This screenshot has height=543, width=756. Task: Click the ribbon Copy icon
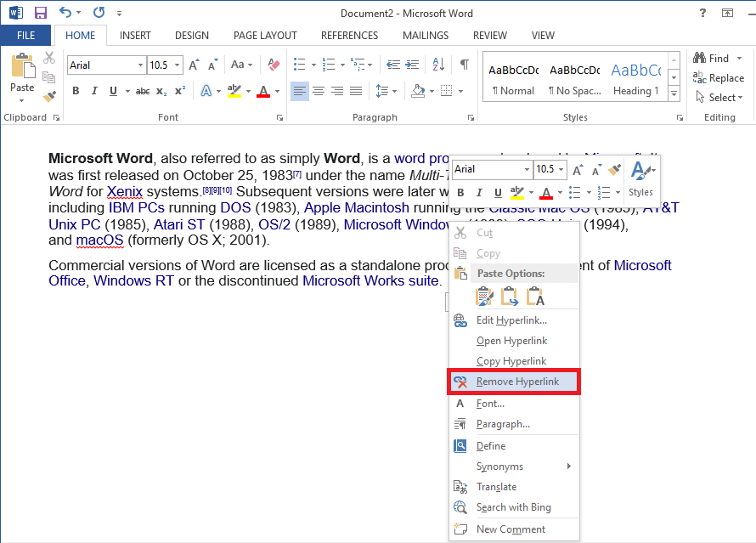[x=48, y=77]
